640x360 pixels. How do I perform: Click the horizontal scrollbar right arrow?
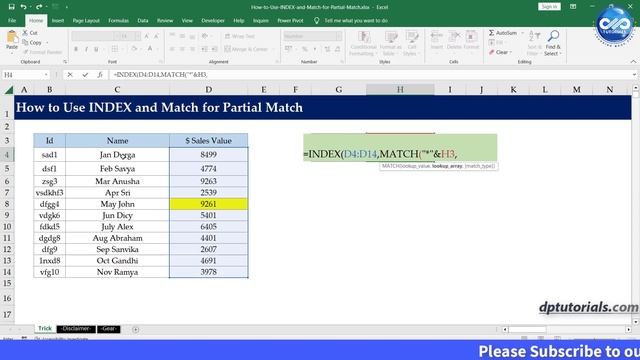pos(629,329)
